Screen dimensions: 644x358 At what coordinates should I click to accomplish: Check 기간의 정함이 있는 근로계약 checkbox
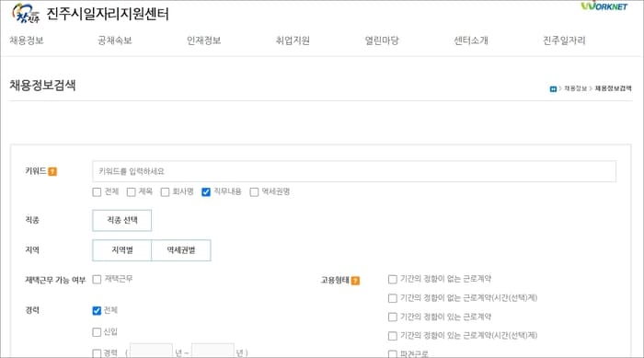pyautogui.click(x=393, y=317)
